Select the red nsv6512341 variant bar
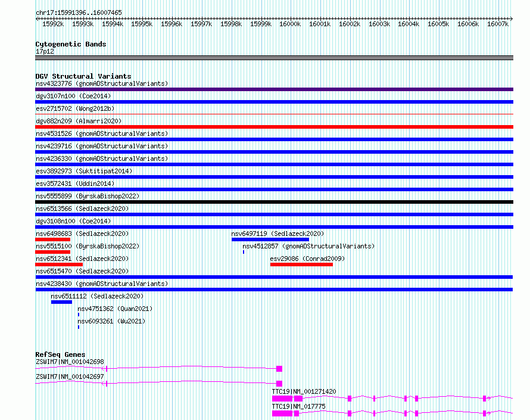 pos(59,265)
